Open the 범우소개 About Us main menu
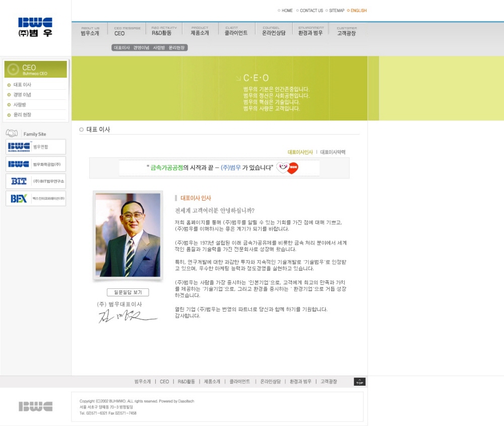This screenshot has width=504, height=426. pyautogui.click(x=90, y=31)
